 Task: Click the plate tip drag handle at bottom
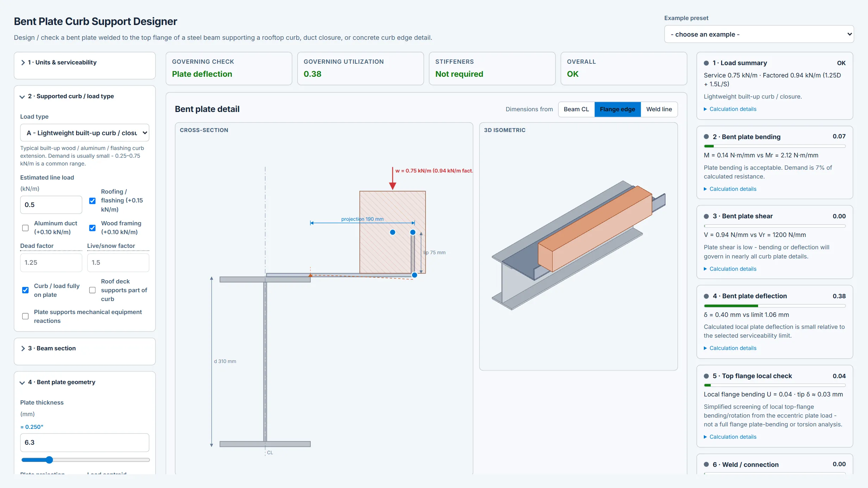tap(415, 275)
